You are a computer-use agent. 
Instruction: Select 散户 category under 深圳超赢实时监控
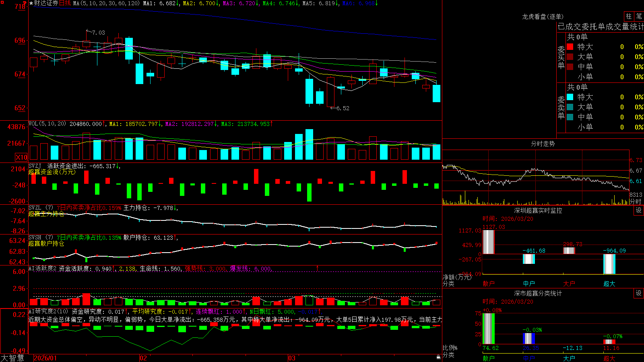489,284
